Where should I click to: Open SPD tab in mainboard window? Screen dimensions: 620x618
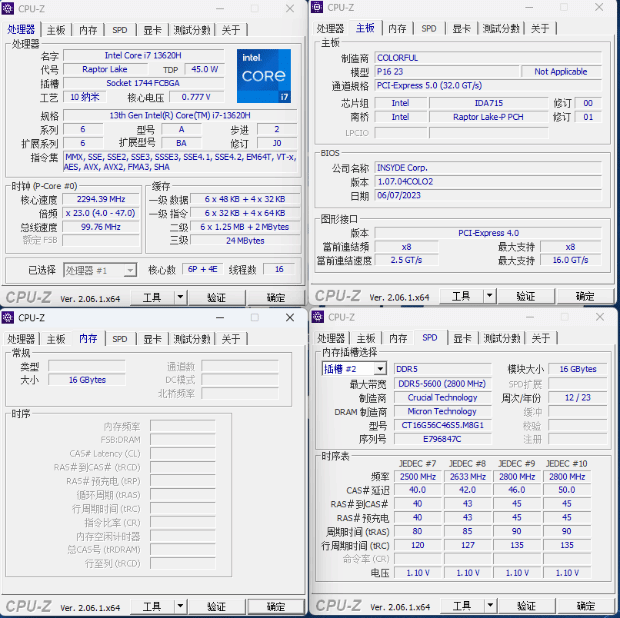(429, 28)
